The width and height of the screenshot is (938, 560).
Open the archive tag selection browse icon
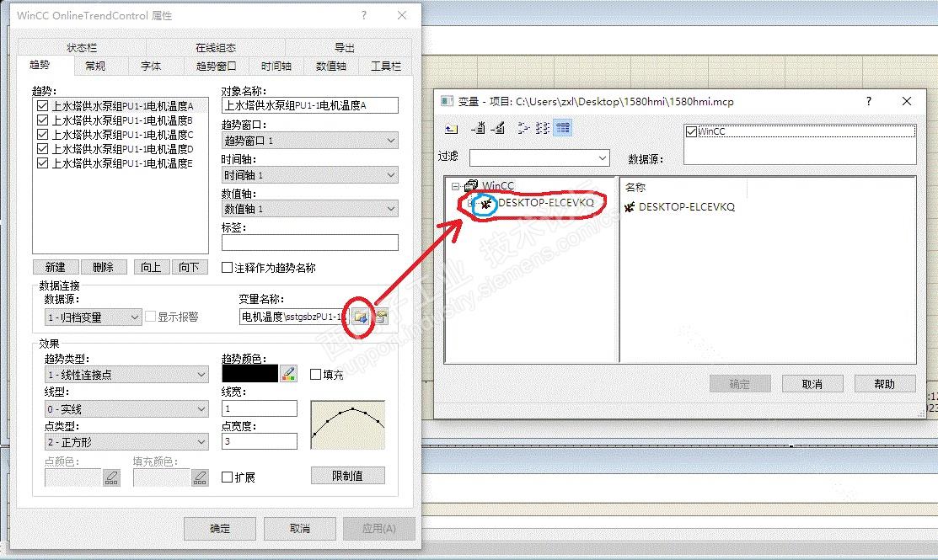point(360,317)
